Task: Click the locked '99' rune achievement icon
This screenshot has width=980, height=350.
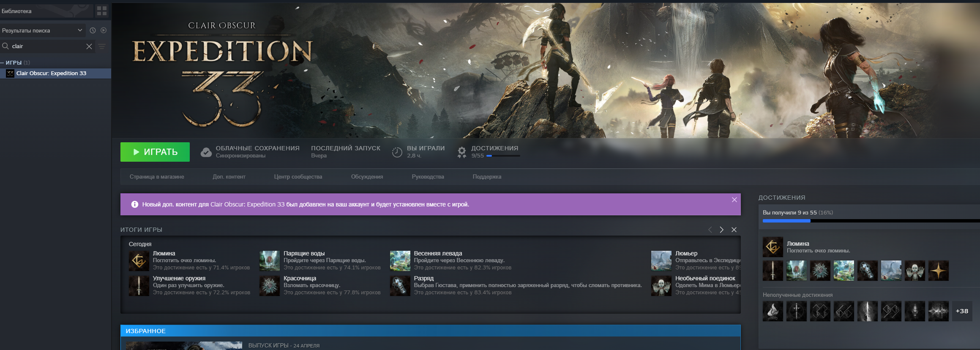Action: point(891,311)
